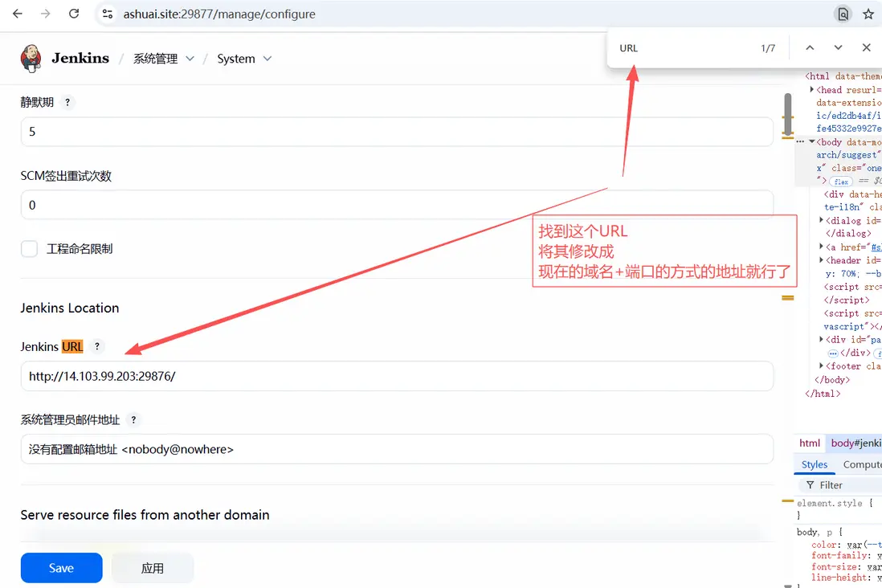Click the ellipsis beside the body element
Viewport: 882px width, 588px height.
pos(800,142)
